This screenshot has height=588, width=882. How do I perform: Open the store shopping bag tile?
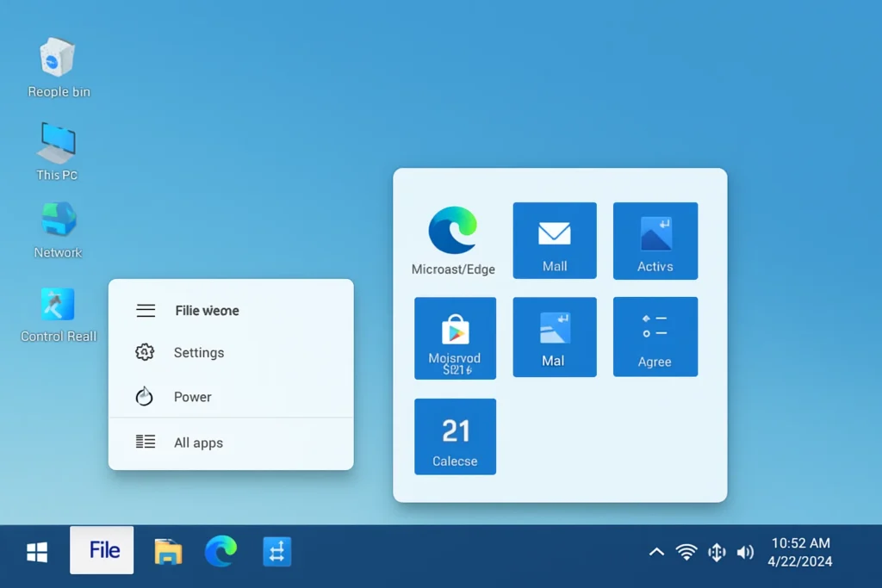[455, 337]
